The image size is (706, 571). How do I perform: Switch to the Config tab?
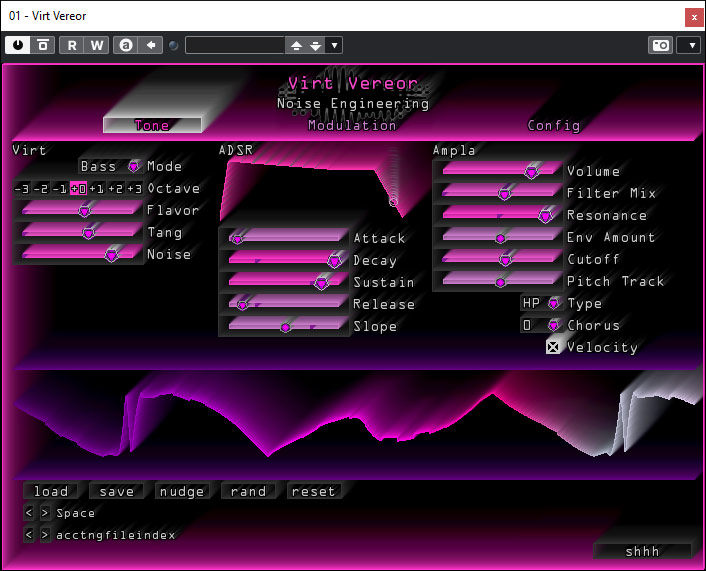click(554, 125)
